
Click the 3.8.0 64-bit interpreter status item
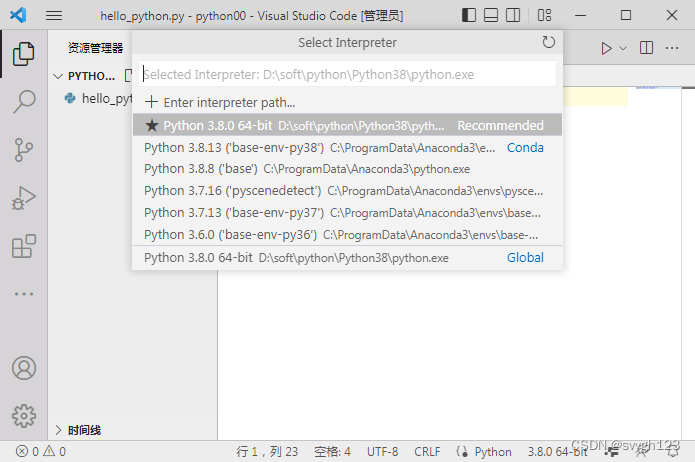[557, 451]
